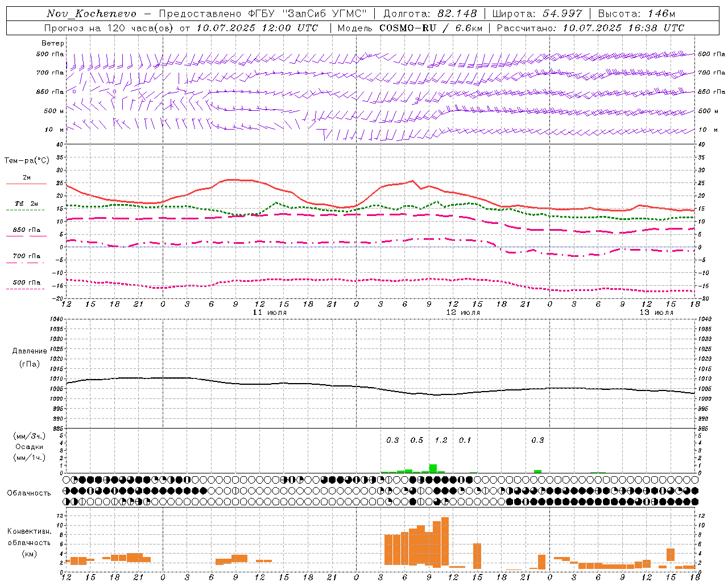Click the red 2м temperature legend line

click(x=27, y=184)
